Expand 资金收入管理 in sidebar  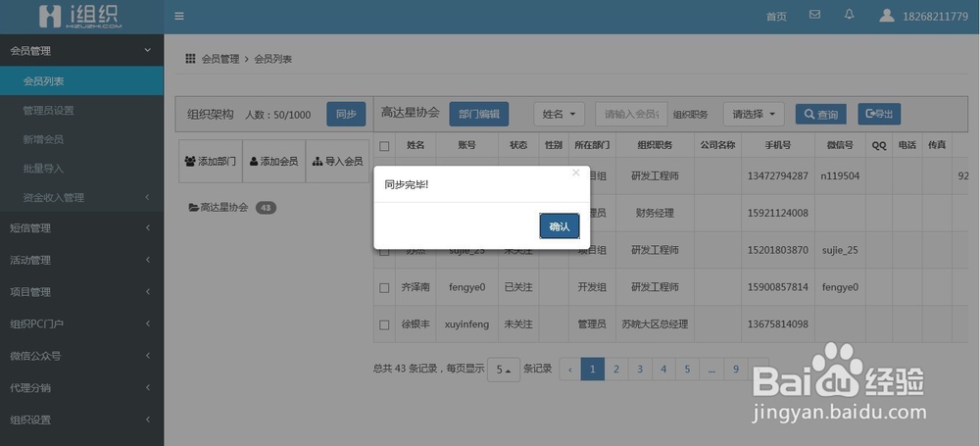tap(81, 198)
